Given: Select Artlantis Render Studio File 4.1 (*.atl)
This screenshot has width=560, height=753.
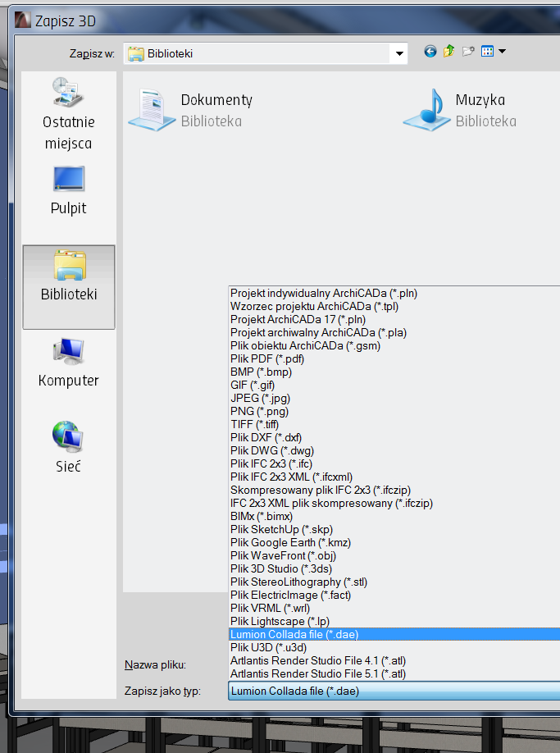Looking at the screenshot, I should (394, 661).
